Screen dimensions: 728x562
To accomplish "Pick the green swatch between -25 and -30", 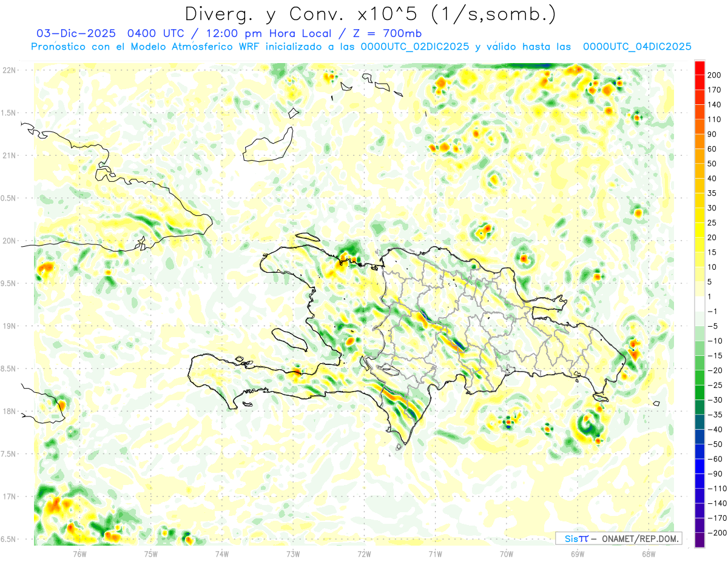I will pos(700,392).
